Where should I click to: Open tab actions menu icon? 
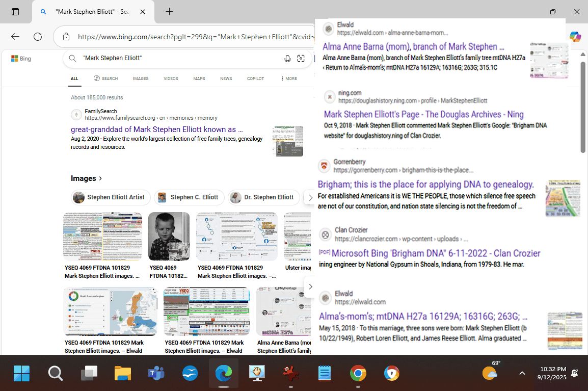(x=15, y=12)
